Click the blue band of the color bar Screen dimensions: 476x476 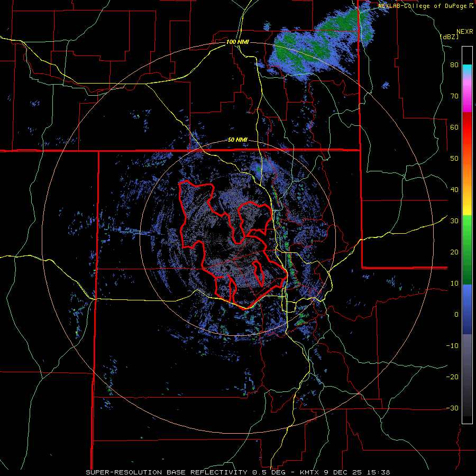(467, 309)
